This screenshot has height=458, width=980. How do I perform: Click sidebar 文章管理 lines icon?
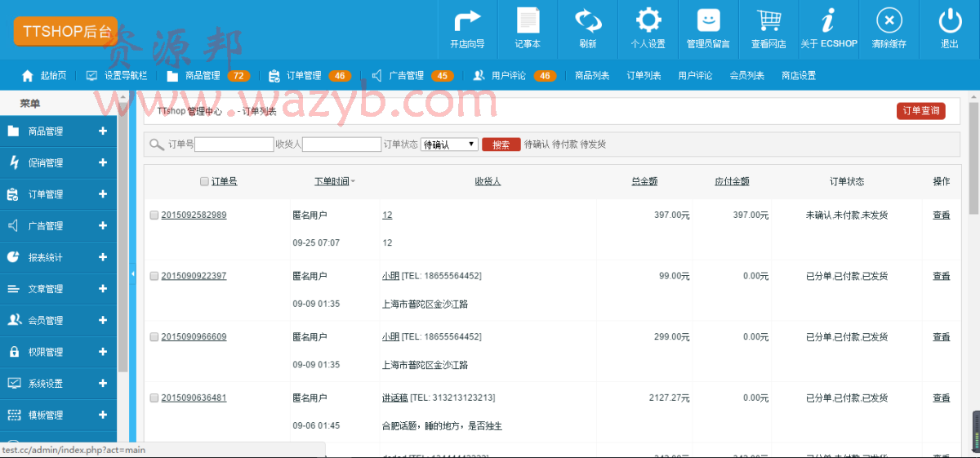pyautogui.click(x=13, y=289)
